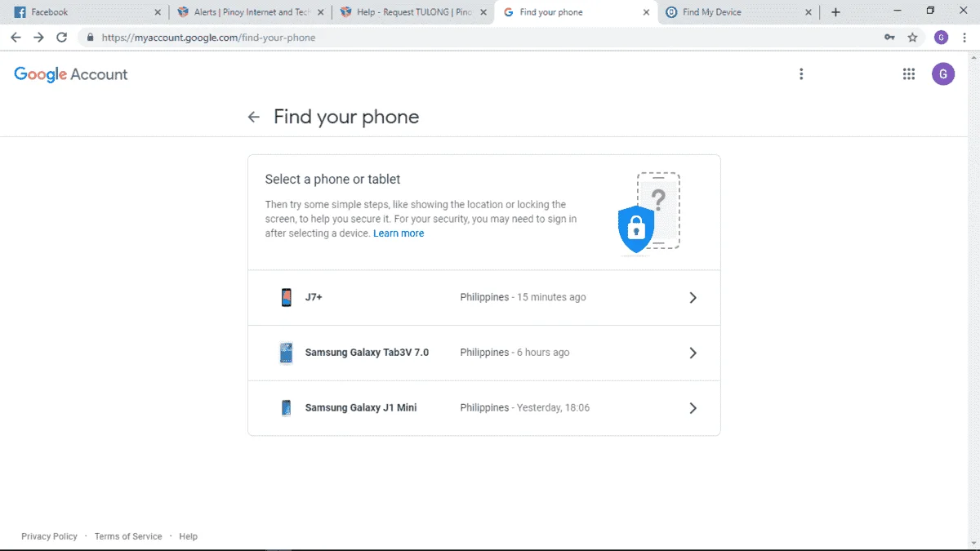Open the Chrome three-dot menu
980x551 pixels.
[964, 38]
